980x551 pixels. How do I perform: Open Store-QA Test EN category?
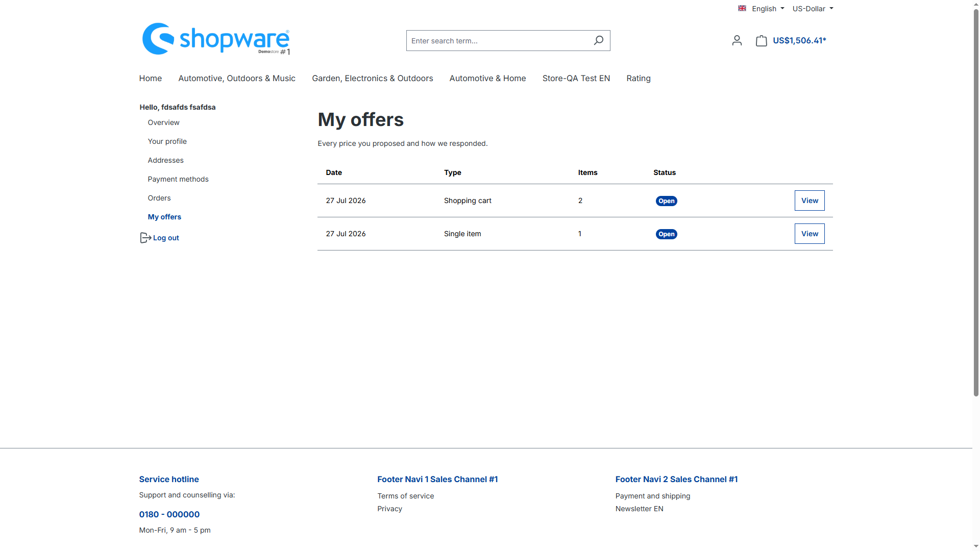576,78
